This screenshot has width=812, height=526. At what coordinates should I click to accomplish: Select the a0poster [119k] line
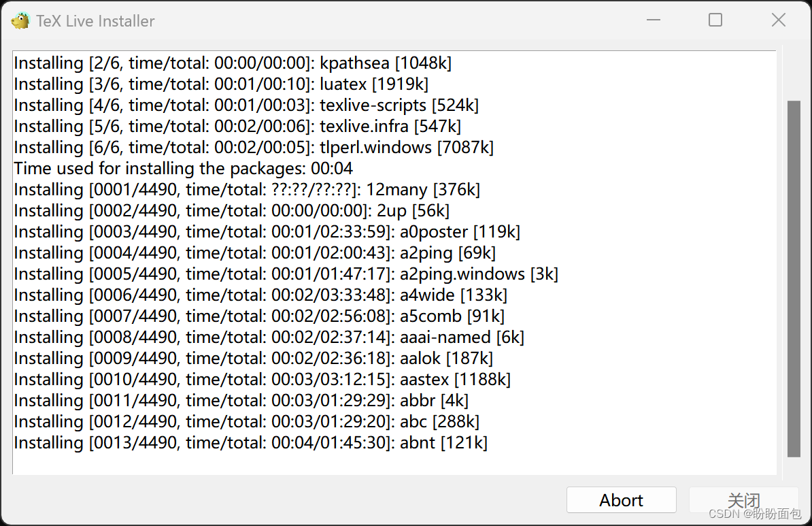(267, 231)
